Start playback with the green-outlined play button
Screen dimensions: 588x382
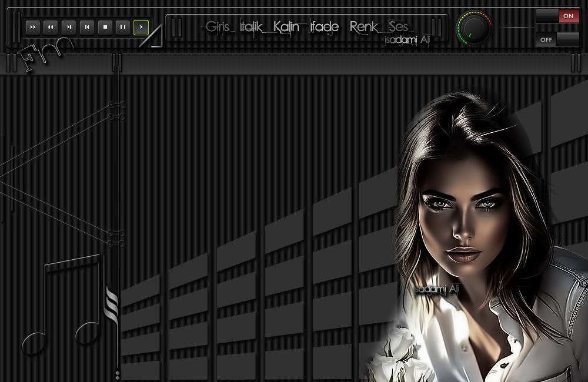click(x=141, y=28)
